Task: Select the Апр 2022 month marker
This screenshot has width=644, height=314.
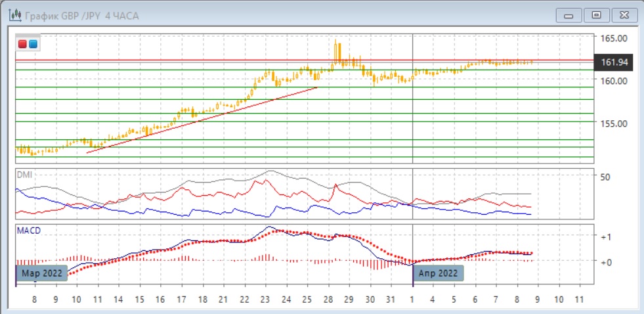Action: (439, 273)
